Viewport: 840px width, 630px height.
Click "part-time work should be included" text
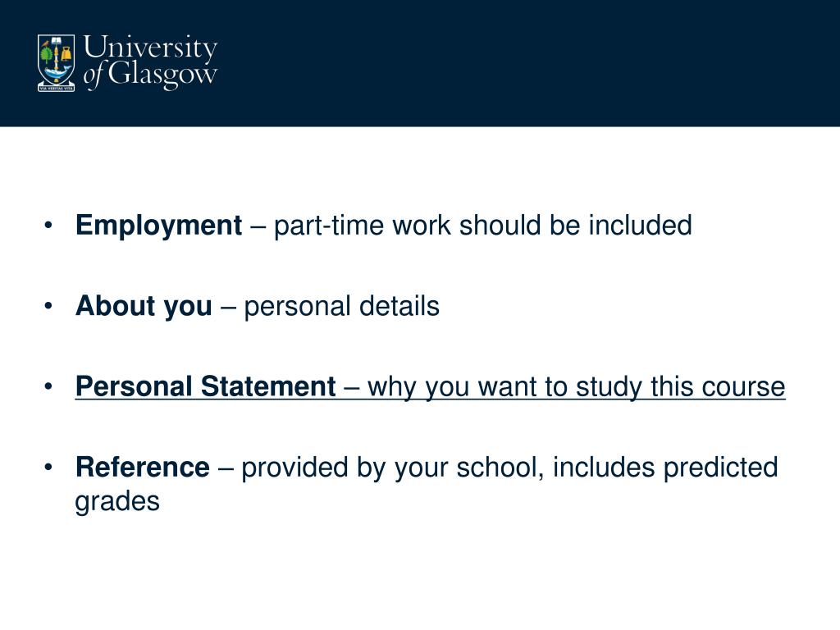(482, 226)
